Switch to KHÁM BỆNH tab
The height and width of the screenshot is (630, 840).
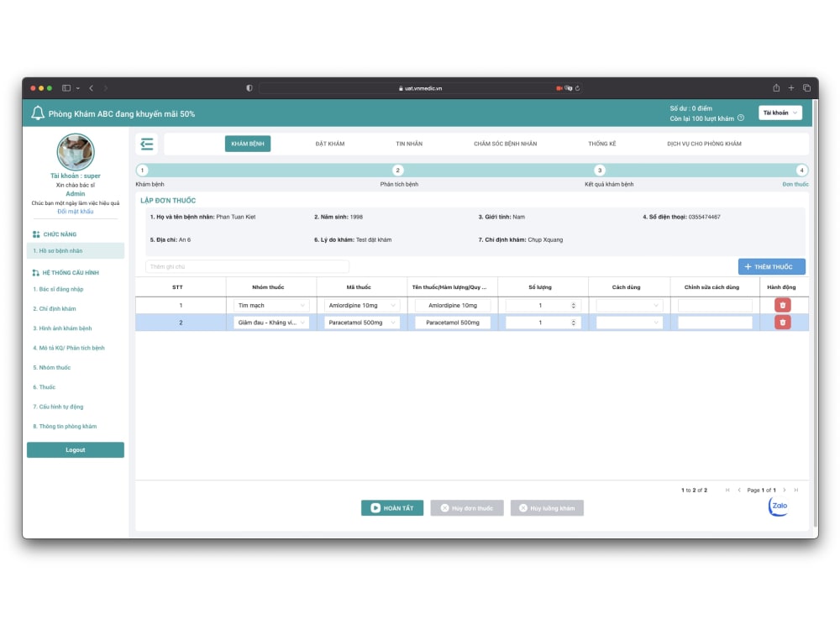248,144
